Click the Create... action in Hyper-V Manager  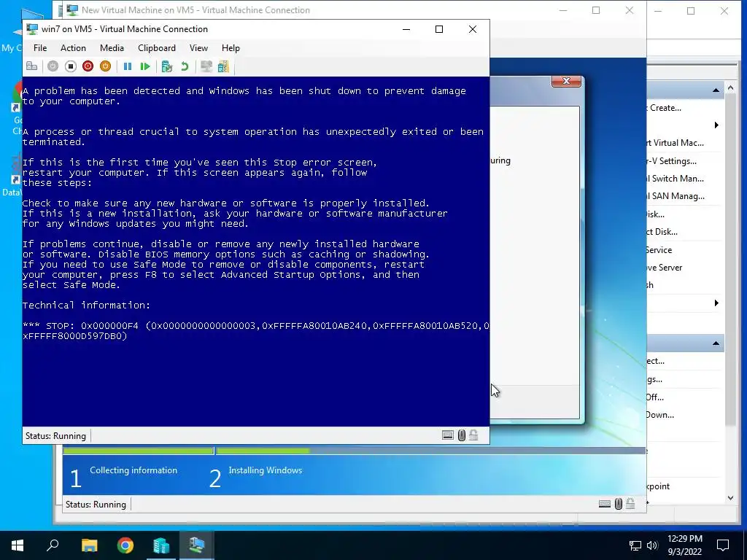pyautogui.click(x=665, y=108)
